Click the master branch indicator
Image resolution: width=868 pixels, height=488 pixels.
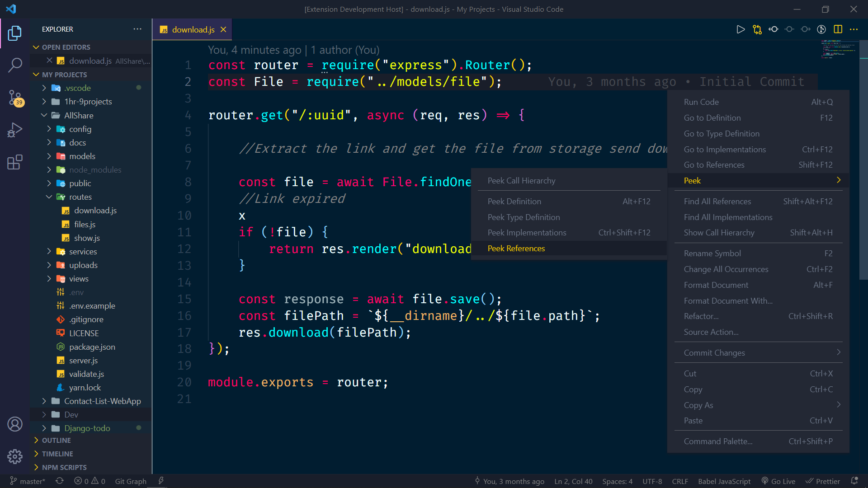[x=28, y=481]
